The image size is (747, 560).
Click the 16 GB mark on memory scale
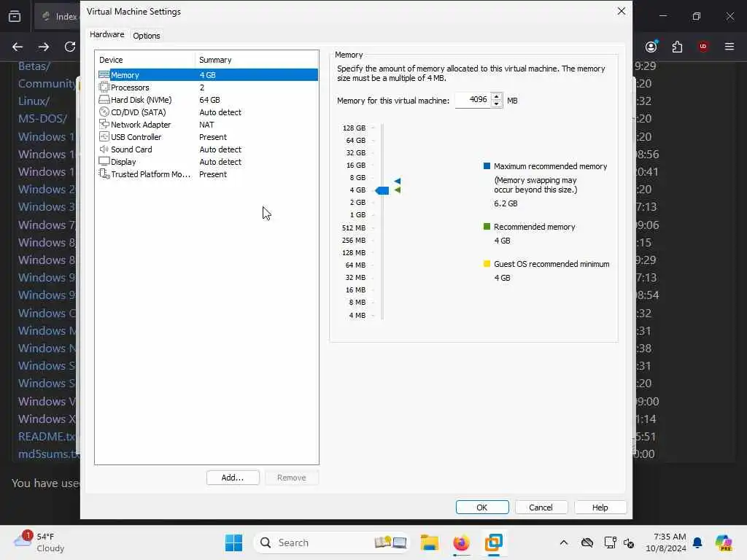356,166
